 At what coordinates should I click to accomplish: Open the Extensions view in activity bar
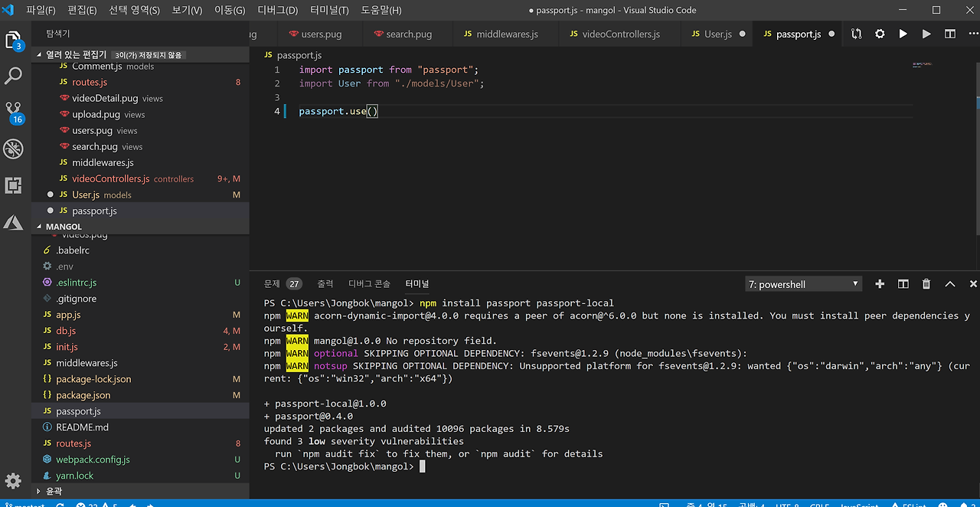point(14,185)
